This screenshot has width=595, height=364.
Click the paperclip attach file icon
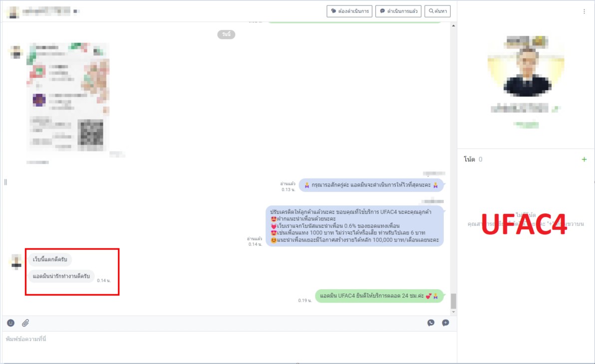pyautogui.click(x=25, y=323)
